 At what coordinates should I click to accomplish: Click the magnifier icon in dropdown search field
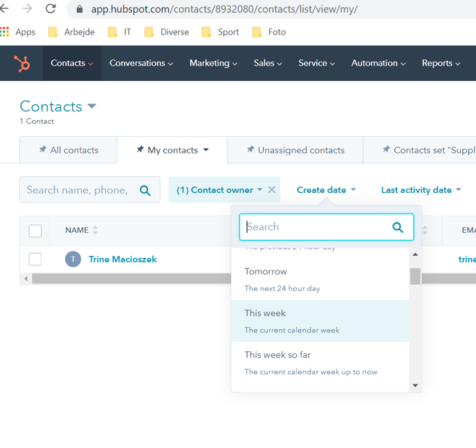pyautogui.click(x=397, y=227)
